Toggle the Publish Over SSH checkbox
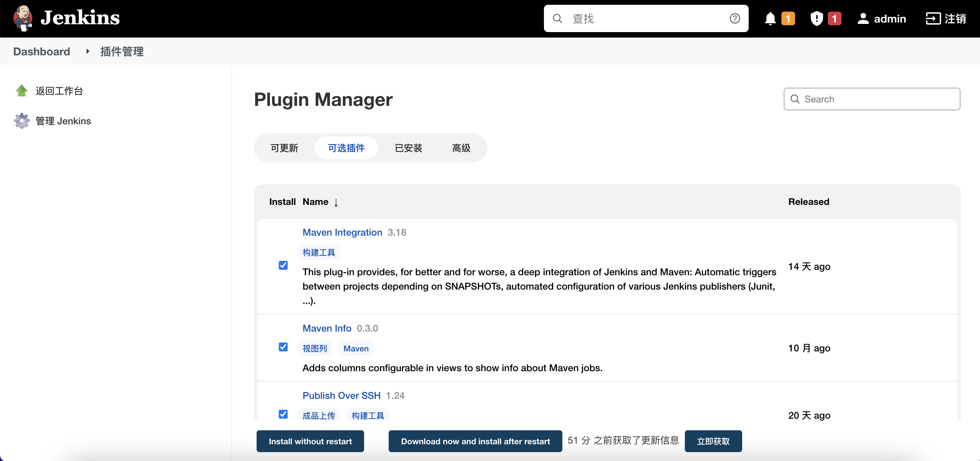The image size is (980, 461). tap(283, 414)
